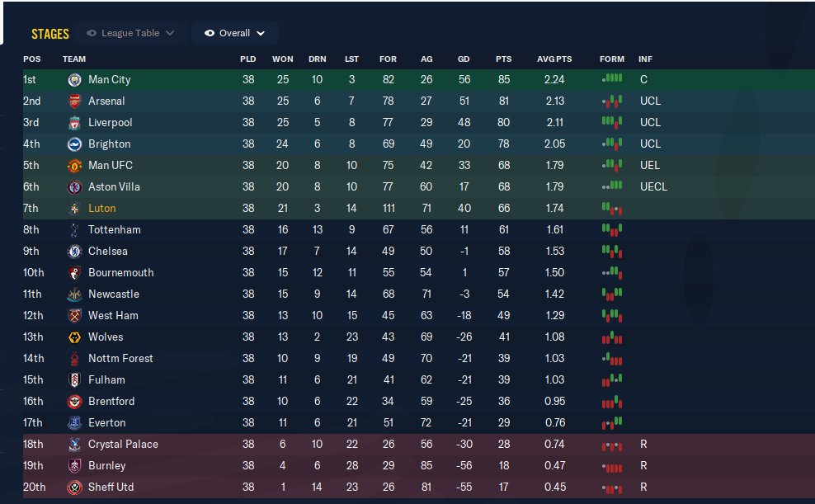Open the League Table dropdown
Screen dimensions: 815x504
[x=130, y=34]
